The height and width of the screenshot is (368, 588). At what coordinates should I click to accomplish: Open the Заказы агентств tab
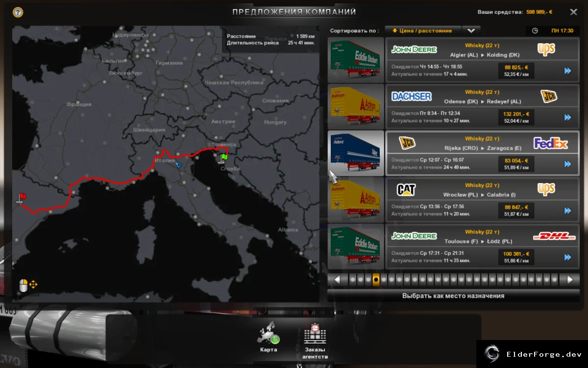(315, 342)
